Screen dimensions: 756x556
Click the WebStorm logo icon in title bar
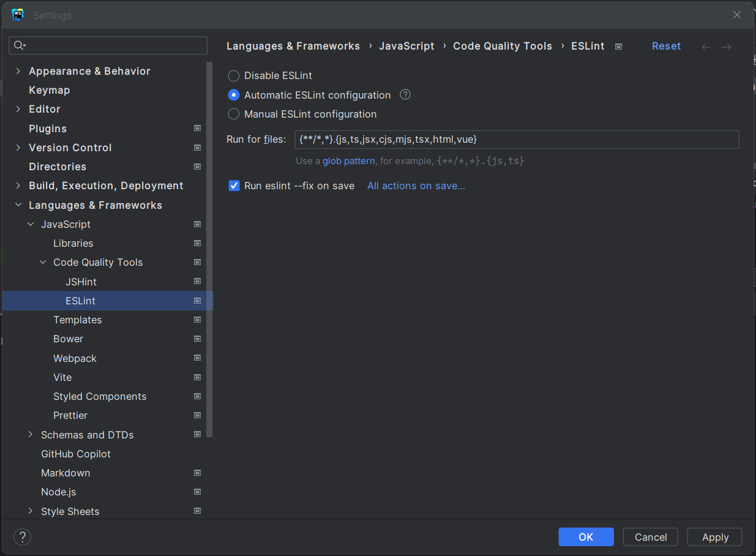tap(18, 15)
